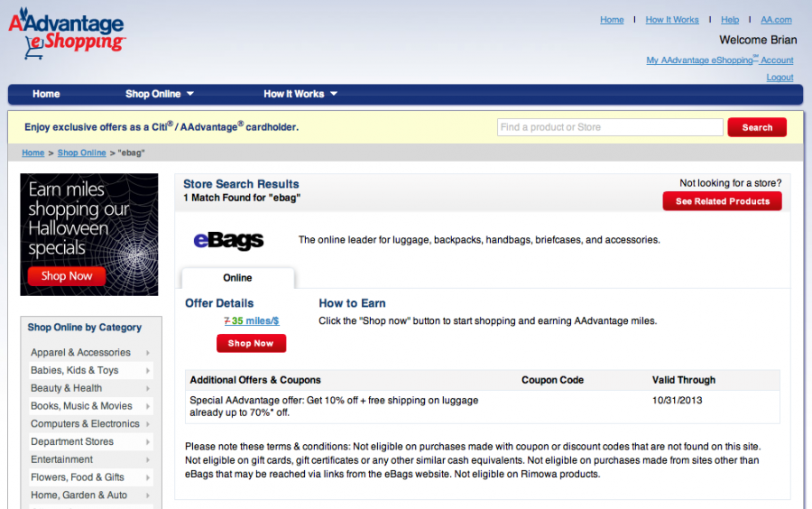812x509 pixels.
Task: Click the 10/31/2013 valid through date
Action: point(677,401)
